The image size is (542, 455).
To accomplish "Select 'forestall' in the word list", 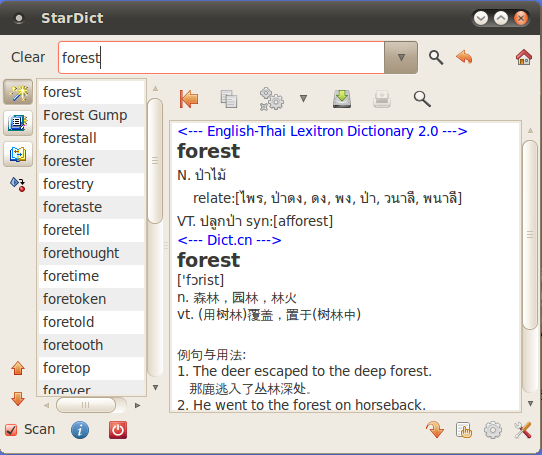I will click(91, 138).
